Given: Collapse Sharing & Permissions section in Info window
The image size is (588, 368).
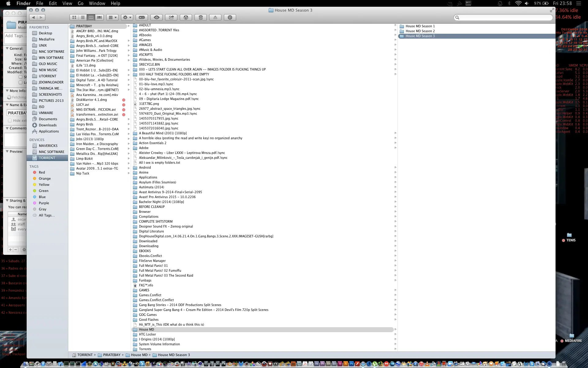Looking at the screenshot, I should pos(7,201).
